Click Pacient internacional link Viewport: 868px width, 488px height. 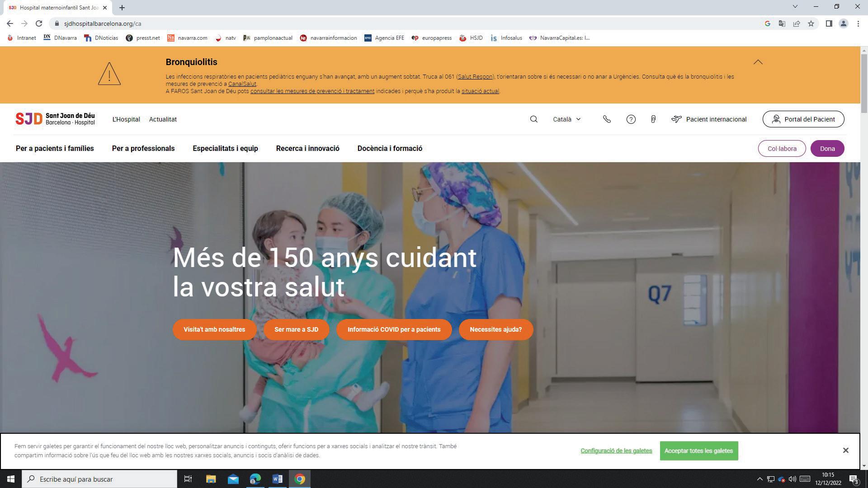pos(709,119)
